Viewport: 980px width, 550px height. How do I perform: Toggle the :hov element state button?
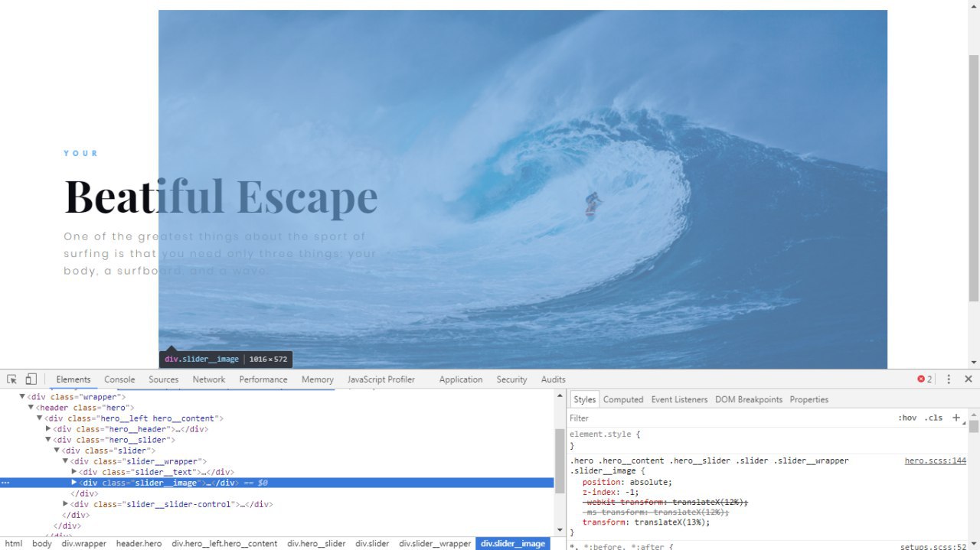[907, 418]
